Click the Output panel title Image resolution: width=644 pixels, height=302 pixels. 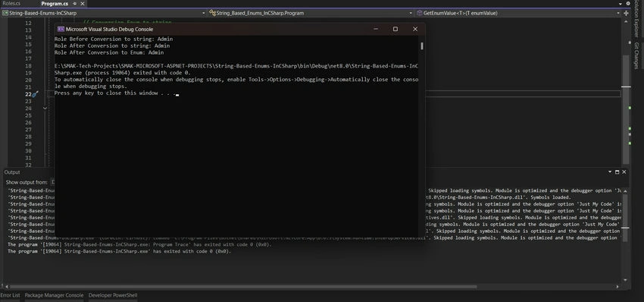[x=12, y=172]
